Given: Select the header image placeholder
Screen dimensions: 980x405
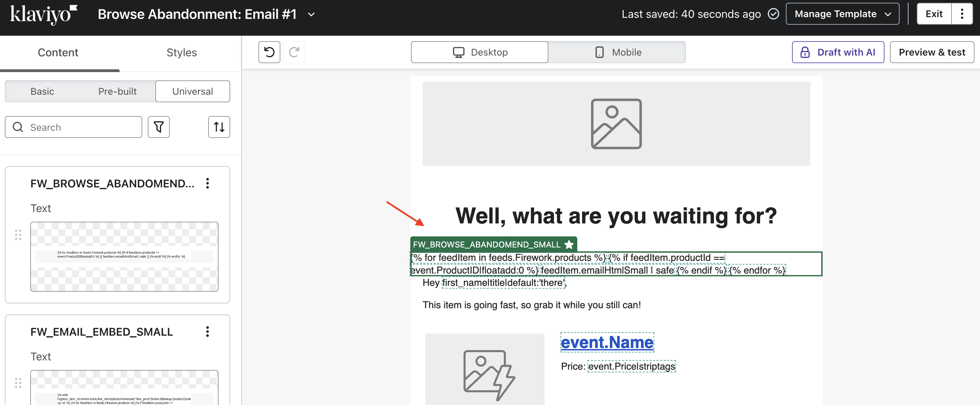Looking at the screenshot, I should (x=616, y=124).
